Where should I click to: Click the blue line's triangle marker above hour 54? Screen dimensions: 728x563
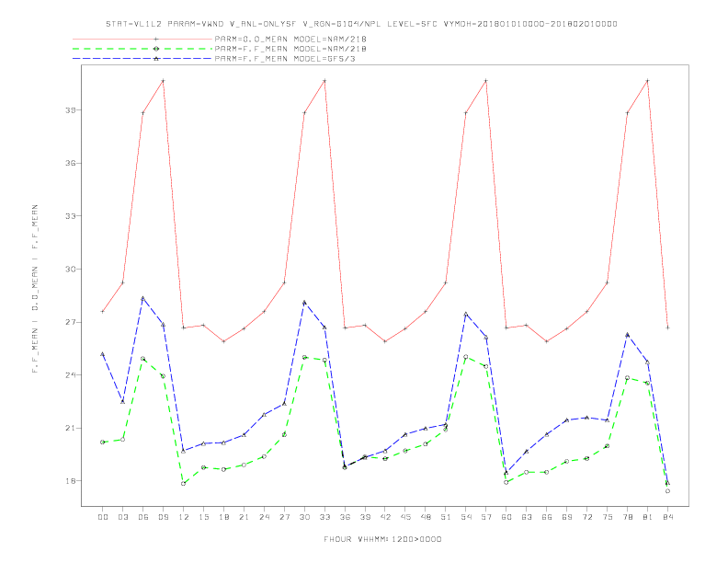point(466,314)
